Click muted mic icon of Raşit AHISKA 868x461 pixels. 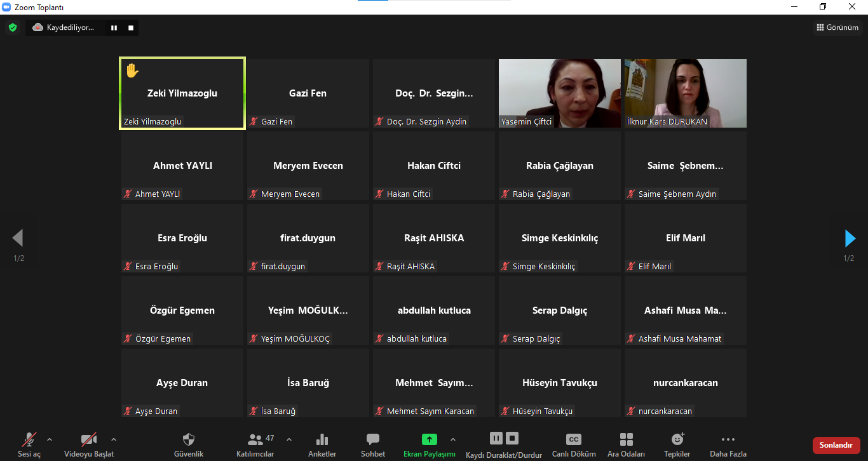coord(380,266)
